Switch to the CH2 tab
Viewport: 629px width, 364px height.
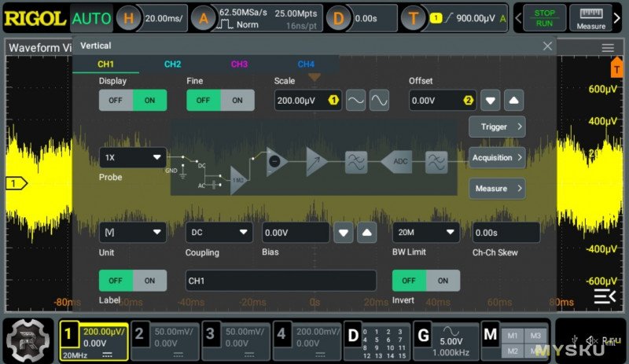[x=173, y=64]
